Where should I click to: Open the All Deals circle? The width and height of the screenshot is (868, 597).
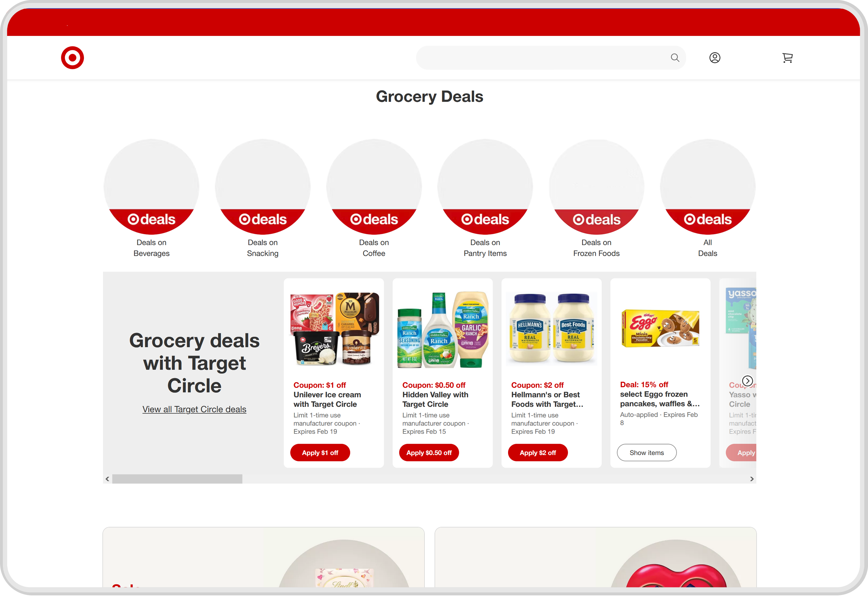(x=707, y=187)
